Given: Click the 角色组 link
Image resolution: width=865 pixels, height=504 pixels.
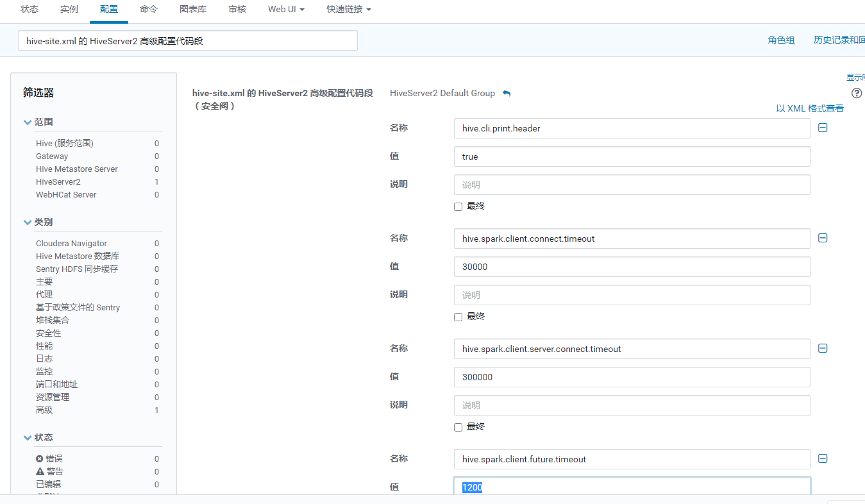Looking at the screenshot, I should 781,39.
